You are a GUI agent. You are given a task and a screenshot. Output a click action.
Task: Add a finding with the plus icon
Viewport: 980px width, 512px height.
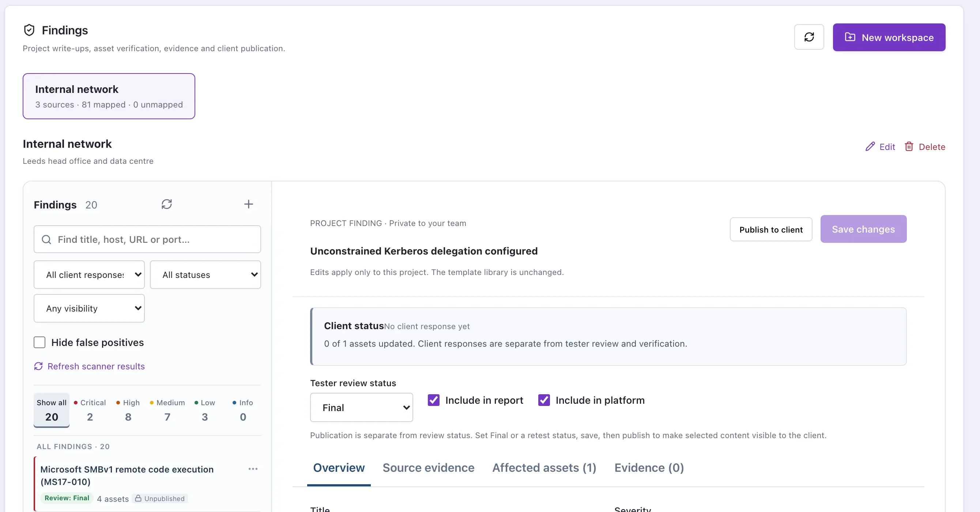click(248, 204)
